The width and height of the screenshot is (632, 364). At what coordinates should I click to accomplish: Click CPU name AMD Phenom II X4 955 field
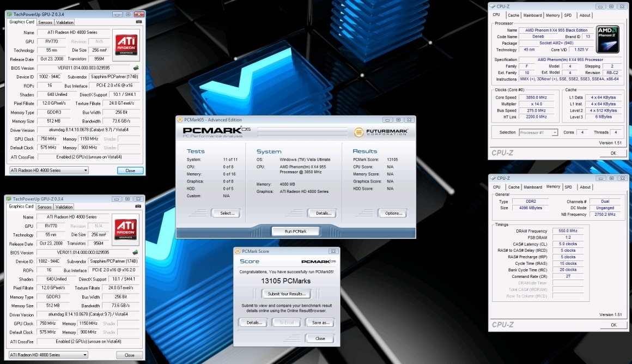[x=556, y=30]
